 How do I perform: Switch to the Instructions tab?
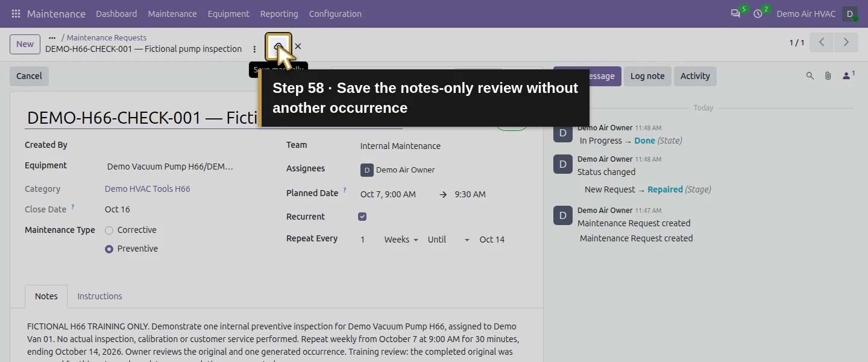pyautogui.click(x=99, y=296)
